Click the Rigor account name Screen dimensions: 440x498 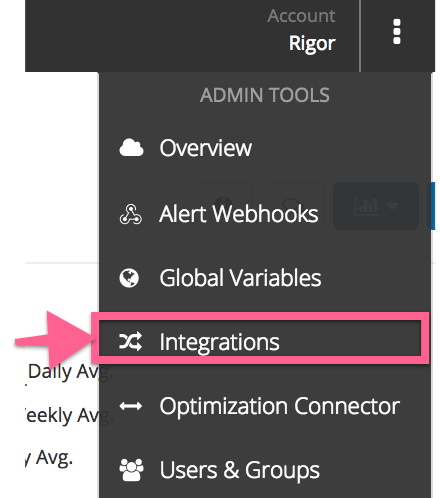312,44
